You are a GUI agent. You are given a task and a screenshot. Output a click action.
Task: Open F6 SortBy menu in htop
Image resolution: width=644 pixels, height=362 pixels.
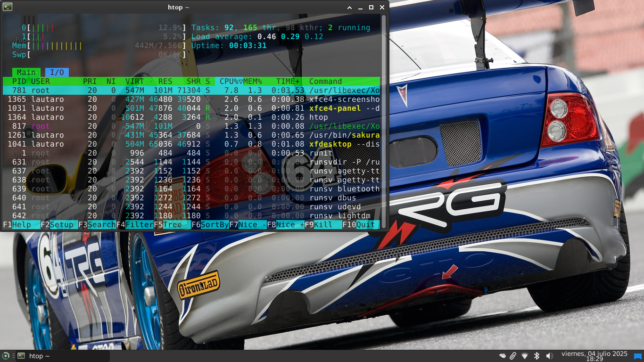click(x=210, y=225)
